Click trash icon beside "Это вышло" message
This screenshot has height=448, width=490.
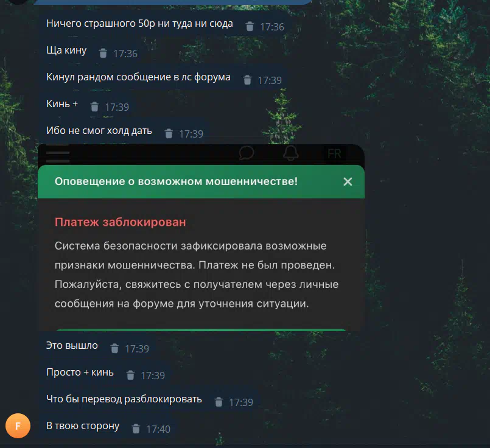114,348
